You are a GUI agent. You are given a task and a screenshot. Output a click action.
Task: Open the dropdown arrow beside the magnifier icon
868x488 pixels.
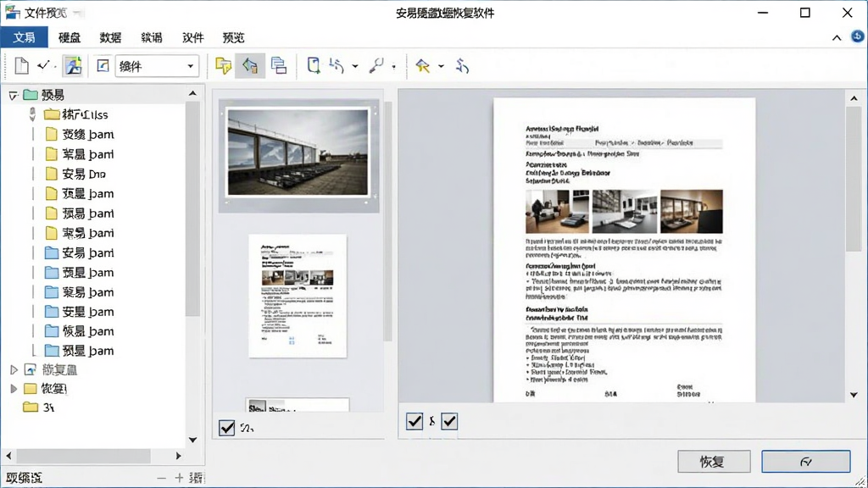pyautogui.click(x=393, y=67)
